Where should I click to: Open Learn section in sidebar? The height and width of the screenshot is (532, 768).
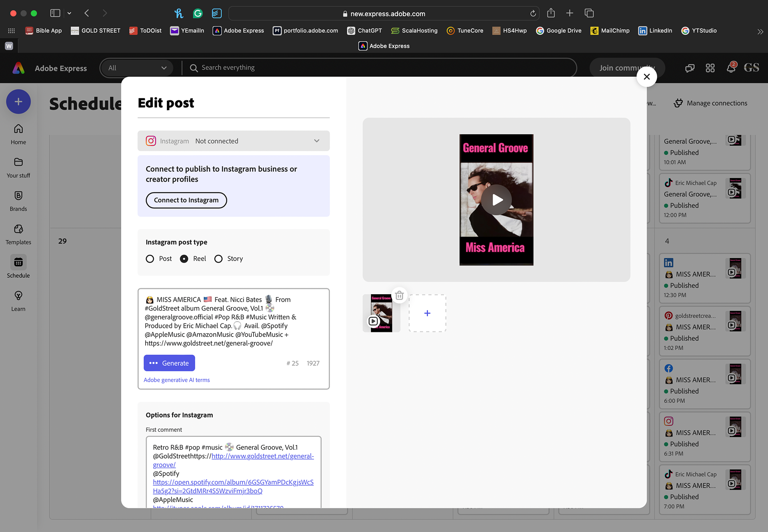coord(18,301)
